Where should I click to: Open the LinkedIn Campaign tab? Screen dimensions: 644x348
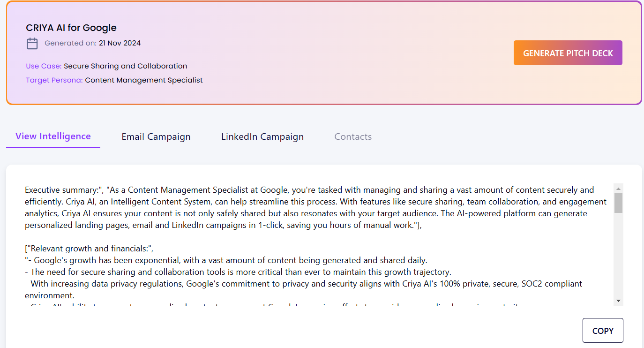click(262, 137)
